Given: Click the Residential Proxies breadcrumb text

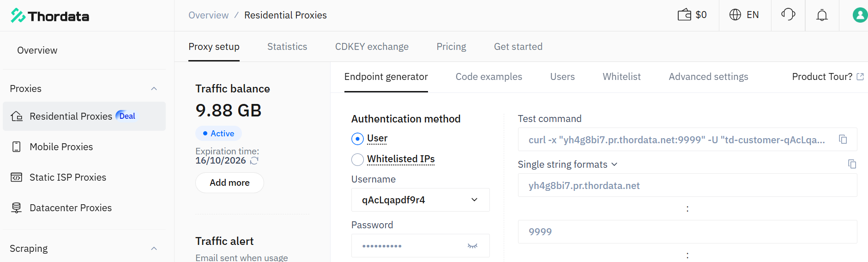Looking at the screenshot, I should coord(285,15).
